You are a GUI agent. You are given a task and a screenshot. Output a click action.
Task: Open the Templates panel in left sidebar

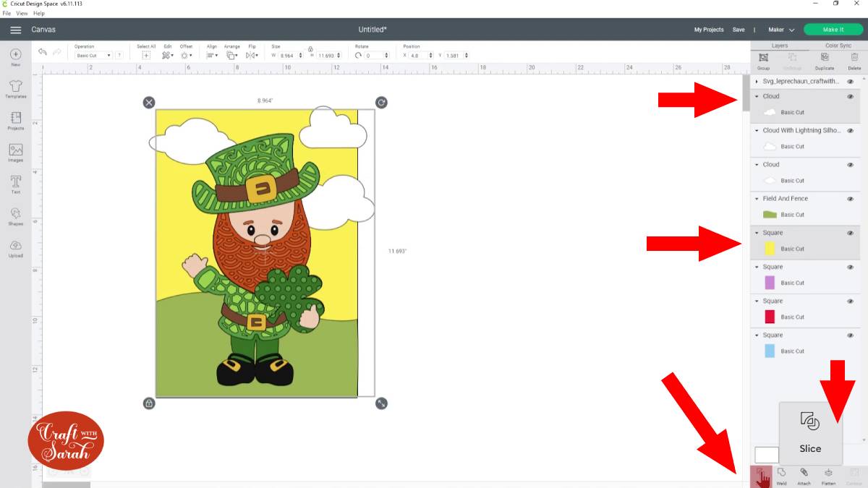click(x=15, y=87)
